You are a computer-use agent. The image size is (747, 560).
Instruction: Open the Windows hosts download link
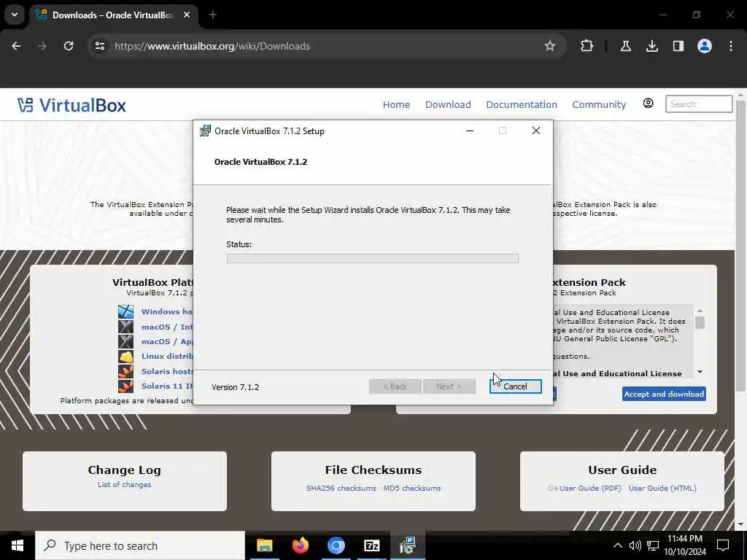click(x=167, y=311)
